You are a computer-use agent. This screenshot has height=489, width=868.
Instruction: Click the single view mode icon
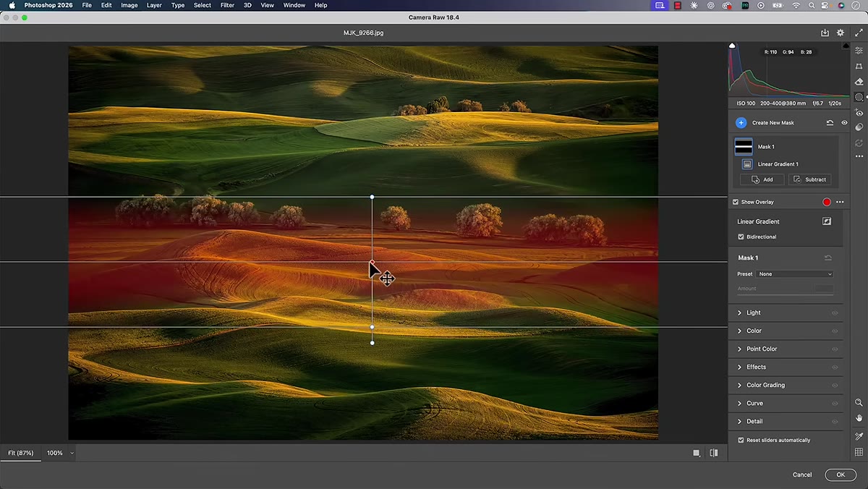coord(697,453)
